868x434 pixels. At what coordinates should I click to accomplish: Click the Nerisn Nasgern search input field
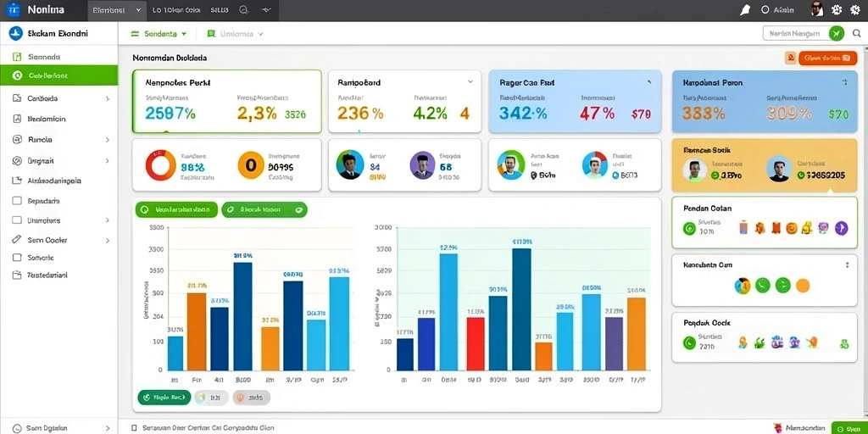tap(795, 33)
